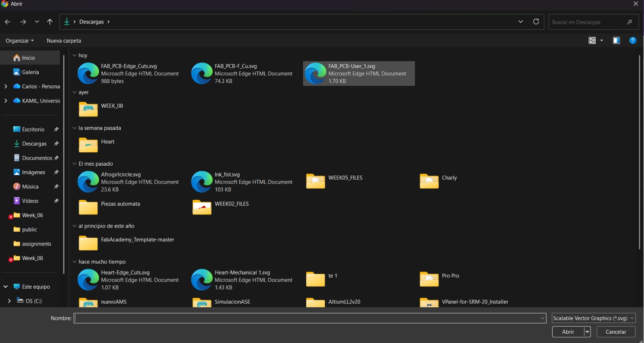Select the Pro Pro folder icon
Screen dimensions: 644x343
[x=429, y=279]
